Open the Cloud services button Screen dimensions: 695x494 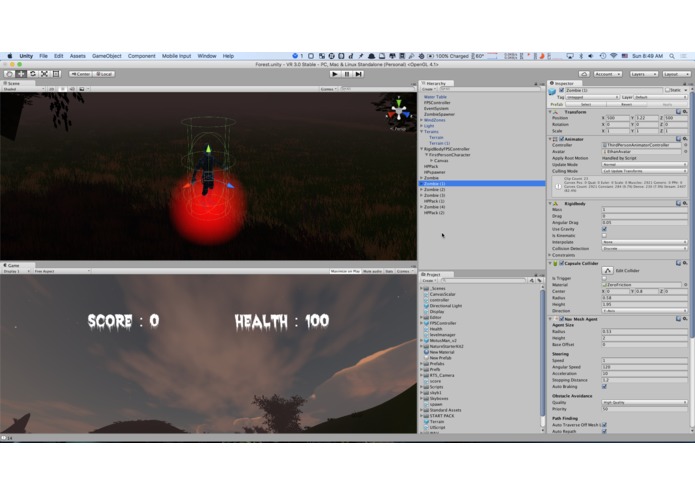coord(584,74)
